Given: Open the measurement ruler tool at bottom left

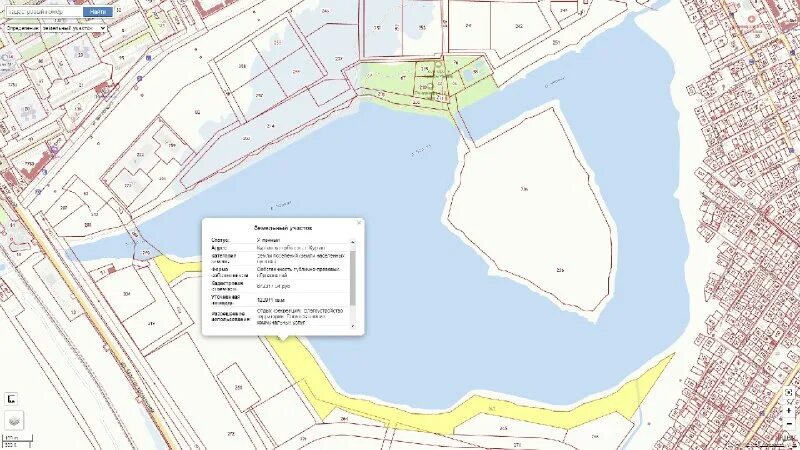Looking at the screenshot, I should click(11, 399).
